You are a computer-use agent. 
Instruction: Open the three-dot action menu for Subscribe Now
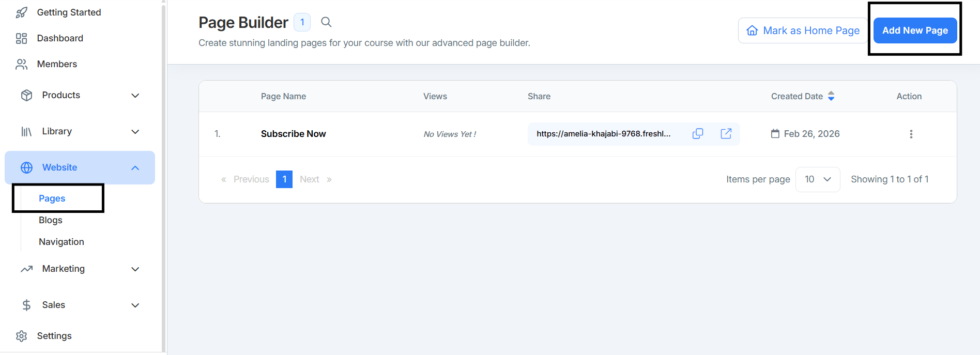pos(911,134)
